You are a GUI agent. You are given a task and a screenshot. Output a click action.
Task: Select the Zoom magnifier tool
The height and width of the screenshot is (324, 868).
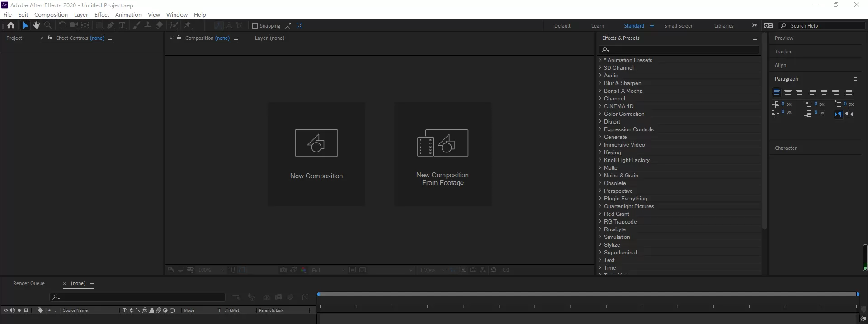pyautogui.click(x=48, y=25)
